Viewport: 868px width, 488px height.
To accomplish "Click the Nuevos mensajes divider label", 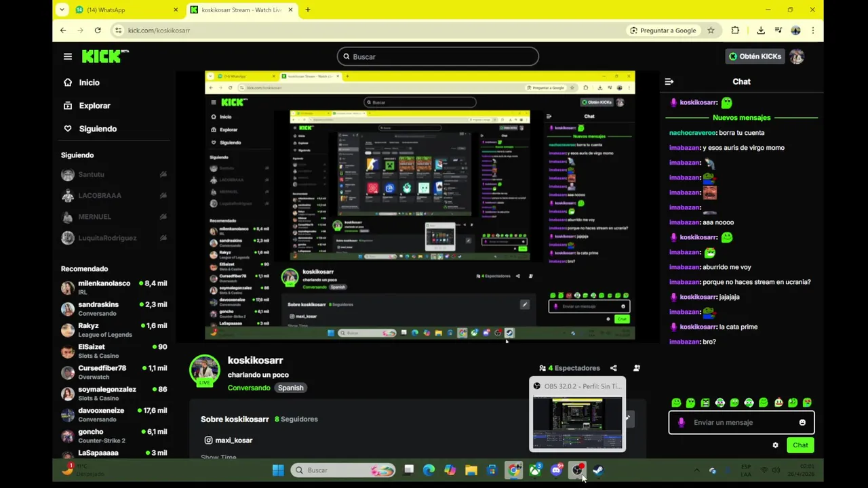I will [741, 117].
